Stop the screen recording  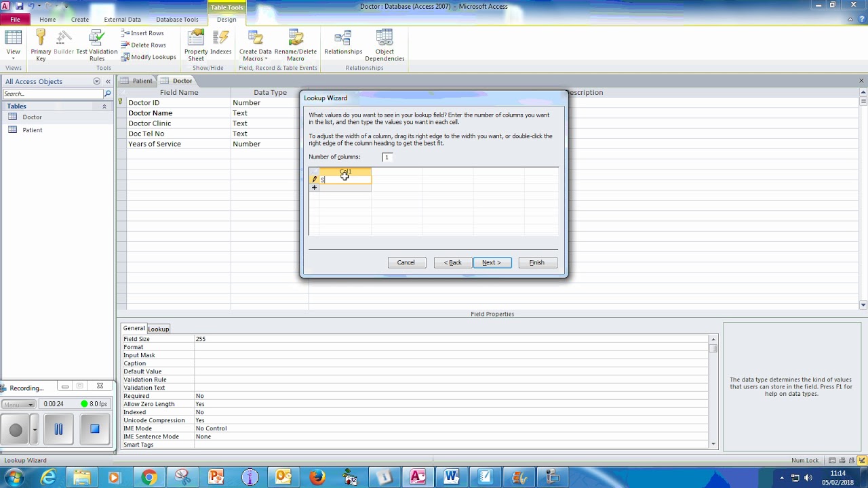tap(95, 429)
